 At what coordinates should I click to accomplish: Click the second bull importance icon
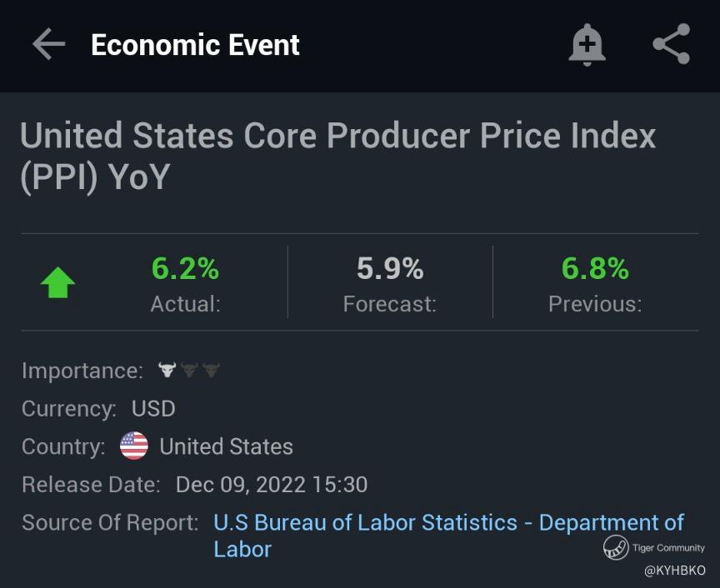[189, 371]
